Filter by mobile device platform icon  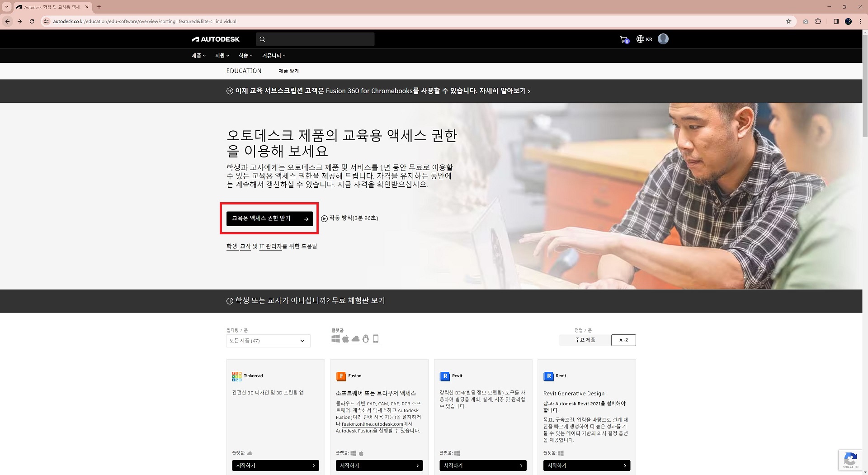click(x=376, y=339)
